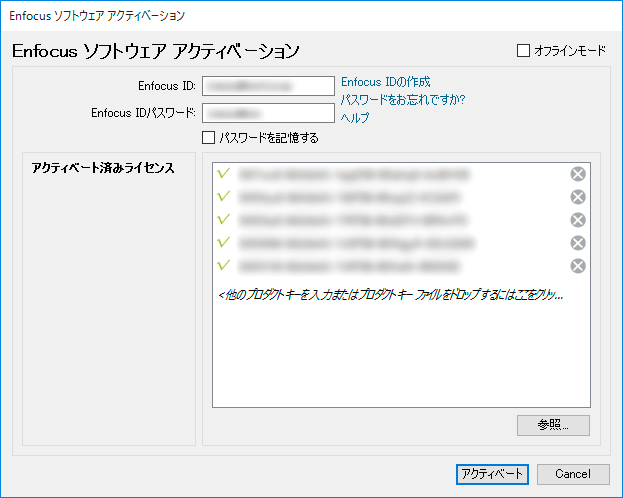Click the green checkmark of the third license
The height and width of the screenshot is (498, 623).
click(x=224, y=219)
